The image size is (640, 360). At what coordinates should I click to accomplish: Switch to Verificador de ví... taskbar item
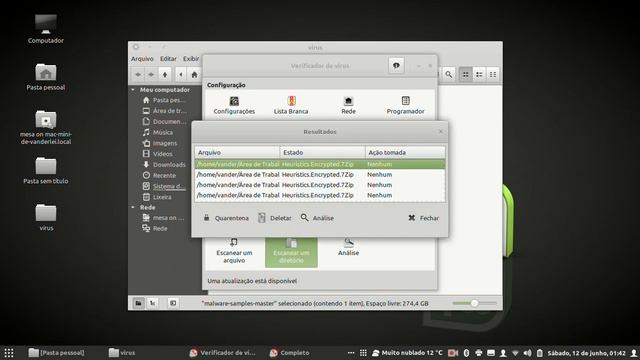pyautogui.click(x=222, y=353)
